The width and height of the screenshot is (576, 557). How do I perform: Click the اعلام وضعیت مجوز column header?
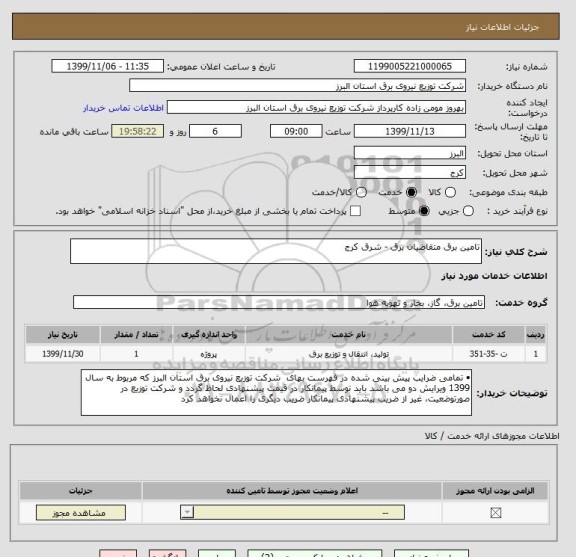292,491
